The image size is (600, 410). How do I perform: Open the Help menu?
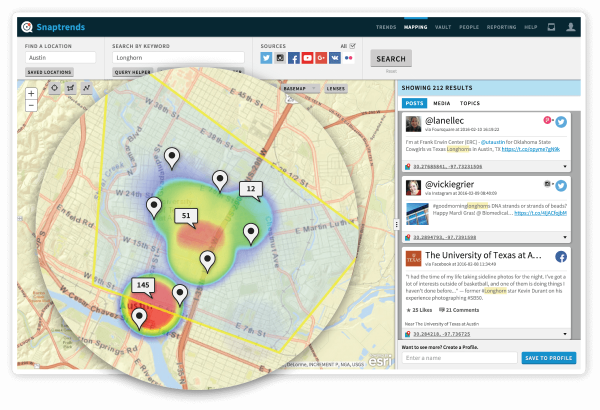coord(531,27)
